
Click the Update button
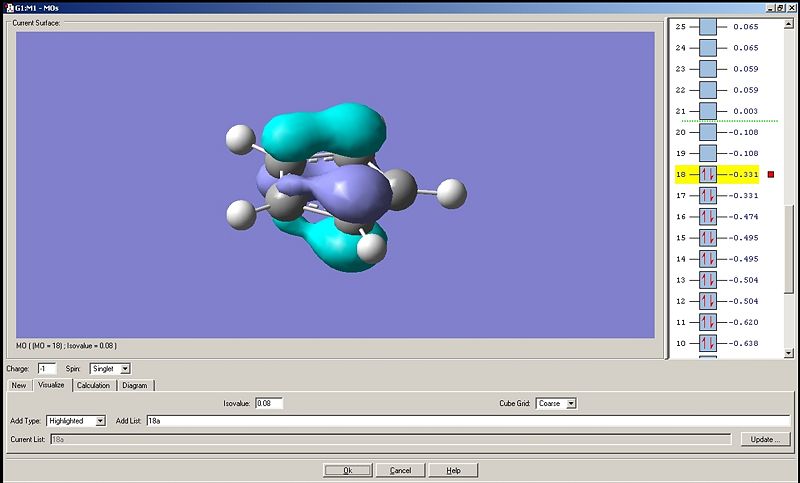coord(764,439)
